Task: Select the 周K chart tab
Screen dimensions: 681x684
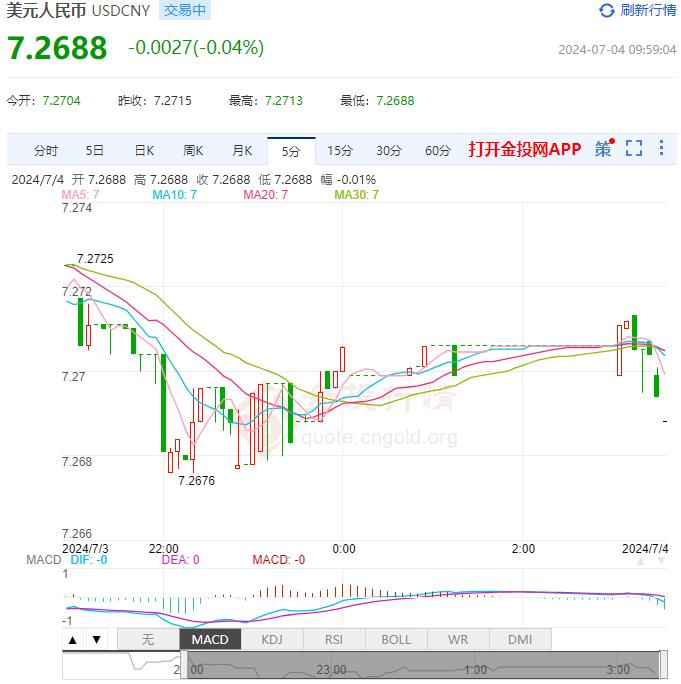Action: click(193, 150)
